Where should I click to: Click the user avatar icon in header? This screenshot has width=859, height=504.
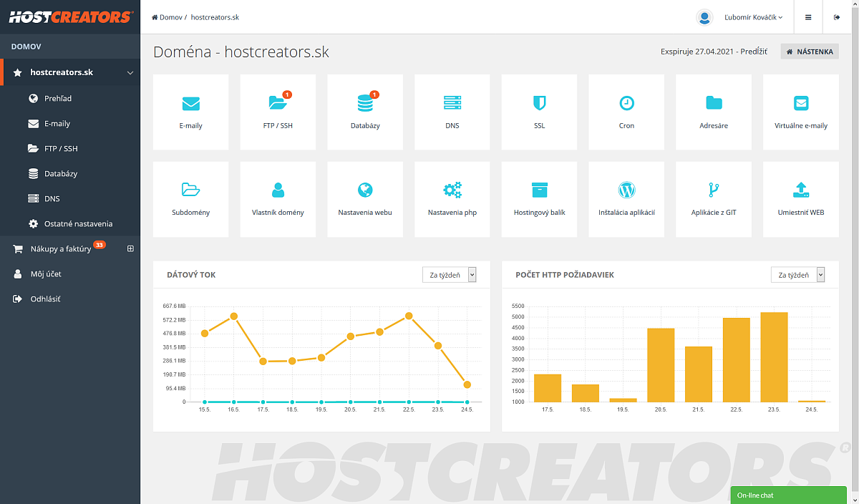pos(705,17)
